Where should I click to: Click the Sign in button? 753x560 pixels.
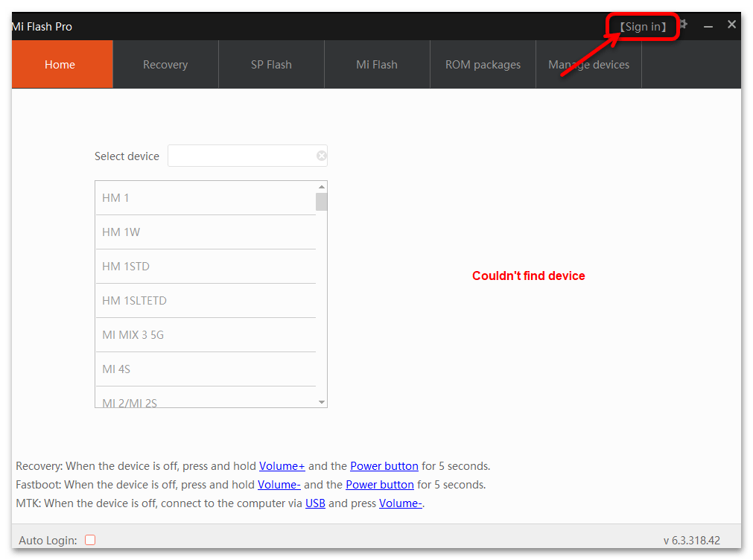643,27
